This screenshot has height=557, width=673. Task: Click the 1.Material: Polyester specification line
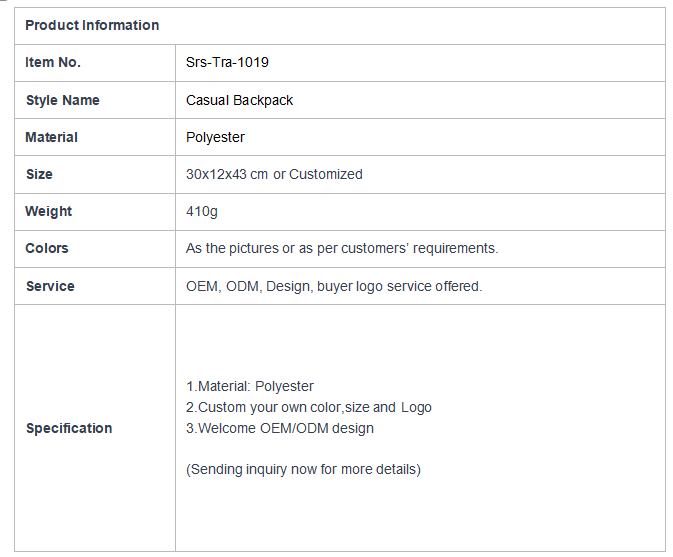tap(249, 387)
